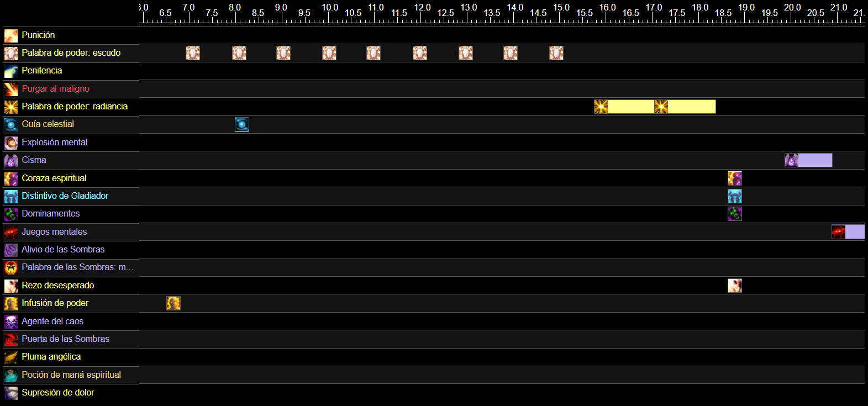Image resolution: width=868 pixels, height=406 pixels.
Task: Open the Palabra de las Sombras: m… link
Action: click(77, 267)
